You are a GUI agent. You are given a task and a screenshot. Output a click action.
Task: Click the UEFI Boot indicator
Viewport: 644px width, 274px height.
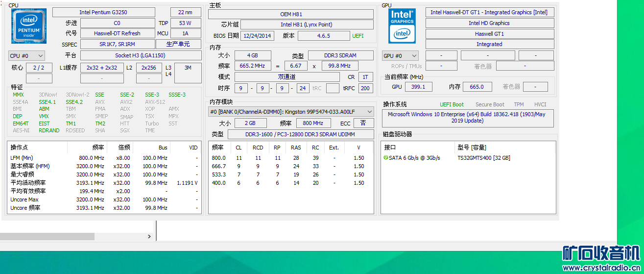pyautogui.click(x=452, y=104)
